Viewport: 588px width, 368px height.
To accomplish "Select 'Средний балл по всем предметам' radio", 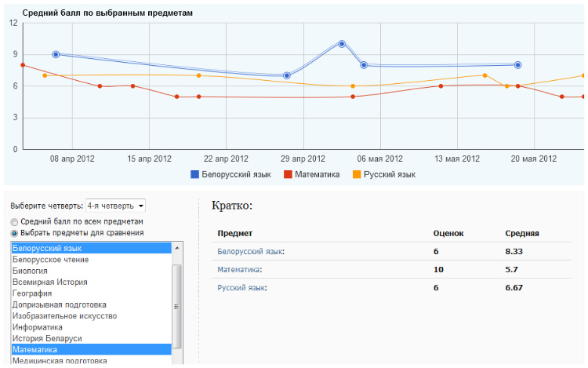I will [14, 222].
